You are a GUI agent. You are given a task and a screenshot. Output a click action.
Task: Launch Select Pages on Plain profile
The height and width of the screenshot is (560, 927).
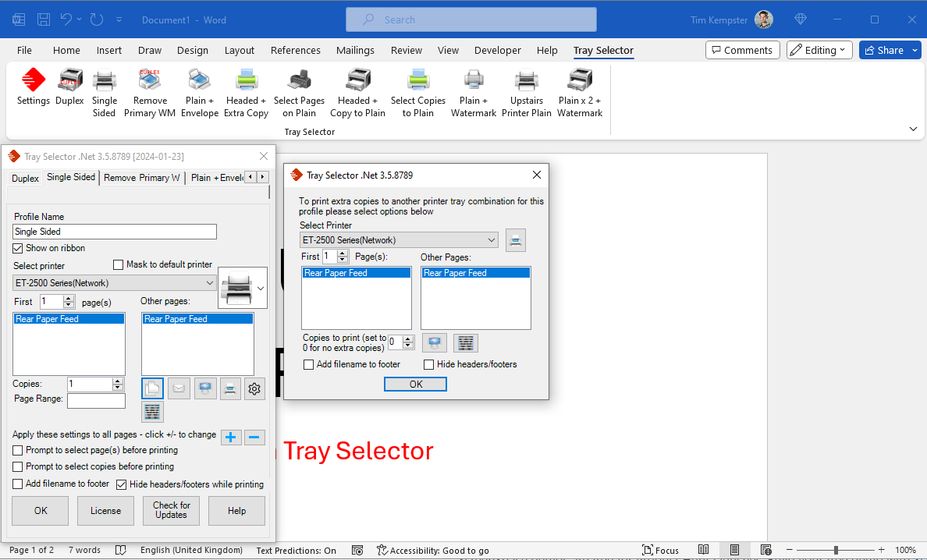click(299, 94)
